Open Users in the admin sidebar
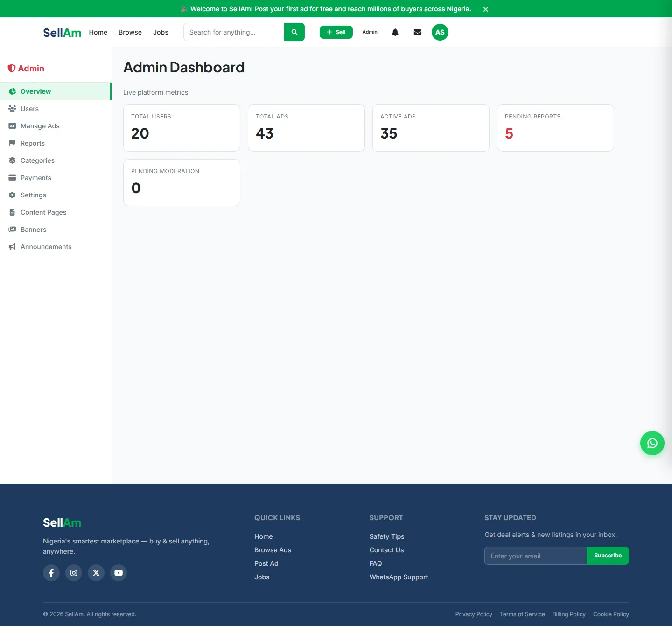672x626 pixels. pos(56,109)
